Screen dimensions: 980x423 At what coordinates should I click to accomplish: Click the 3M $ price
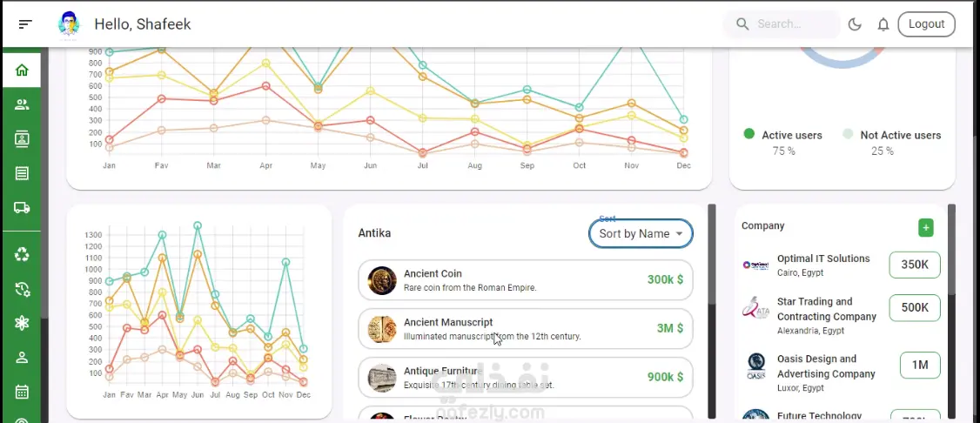click(x=670, y=328)
